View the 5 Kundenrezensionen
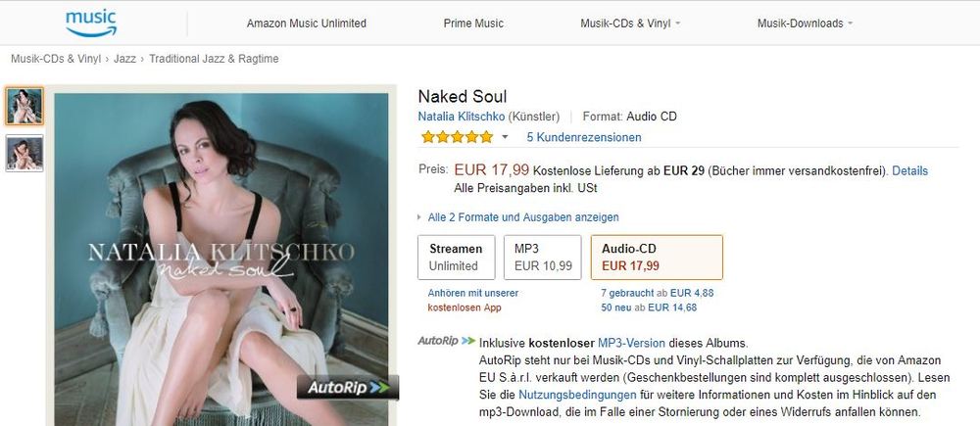 584,137
